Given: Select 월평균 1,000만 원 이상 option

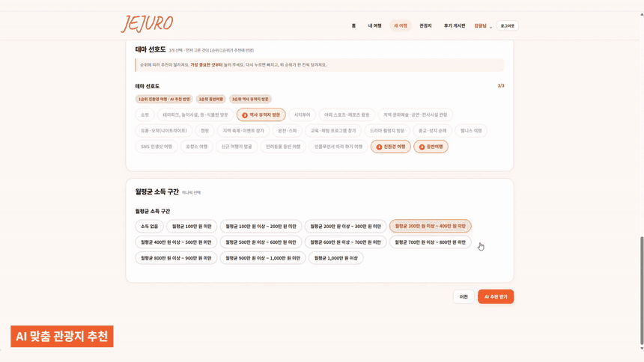Looking at the screenshot, I should click(x=335, y=258).
